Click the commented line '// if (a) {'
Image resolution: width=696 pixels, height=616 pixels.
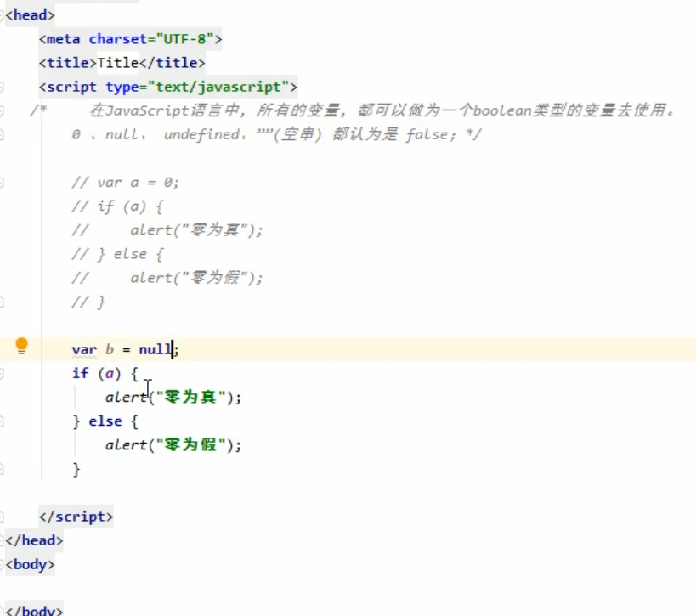pyautogui.click(x=117, y=206)
